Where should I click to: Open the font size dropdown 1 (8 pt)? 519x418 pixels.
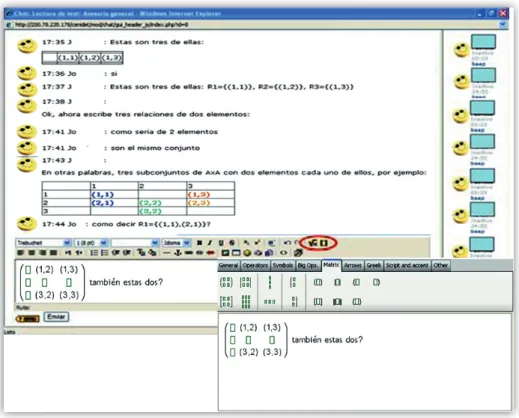click(x=91, y=243)
